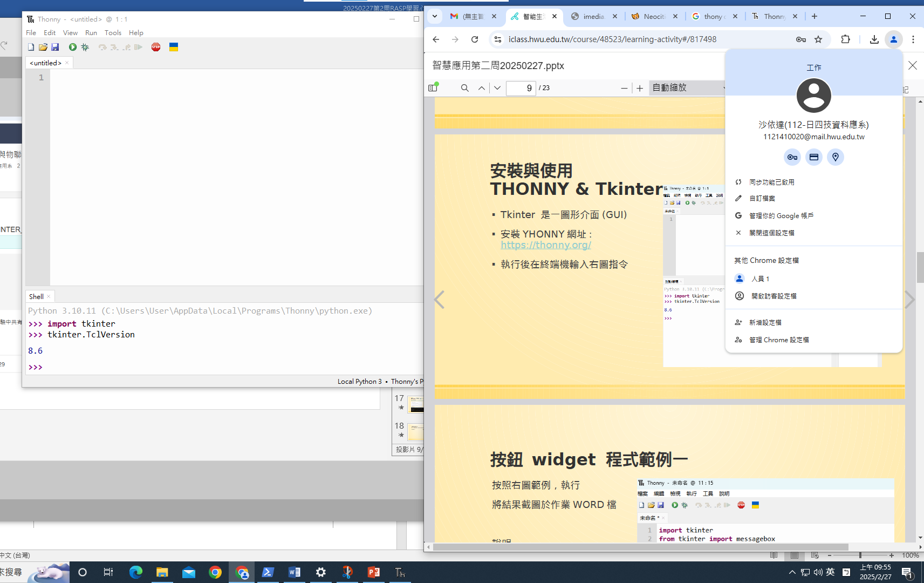
Task: Click the PDF page number field
Action: click(x=521, y=88)
